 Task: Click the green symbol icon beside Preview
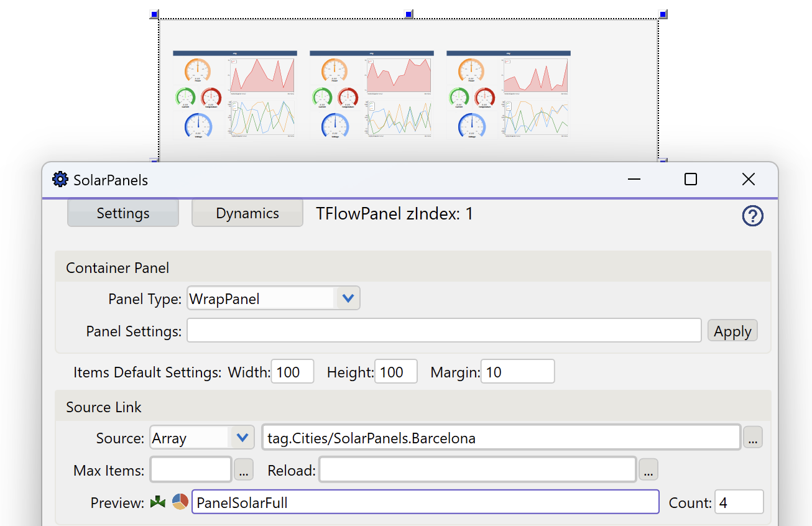point(158,502)
